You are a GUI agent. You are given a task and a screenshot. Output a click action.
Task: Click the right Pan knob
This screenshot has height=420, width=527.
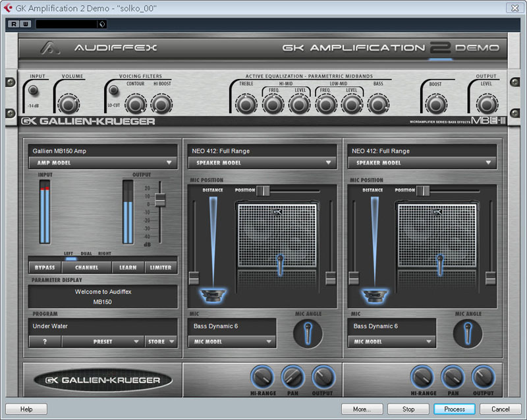point(453,377)
